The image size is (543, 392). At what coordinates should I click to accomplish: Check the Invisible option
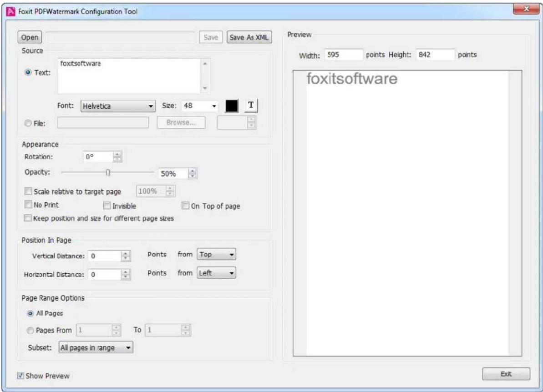click(107, 206)
